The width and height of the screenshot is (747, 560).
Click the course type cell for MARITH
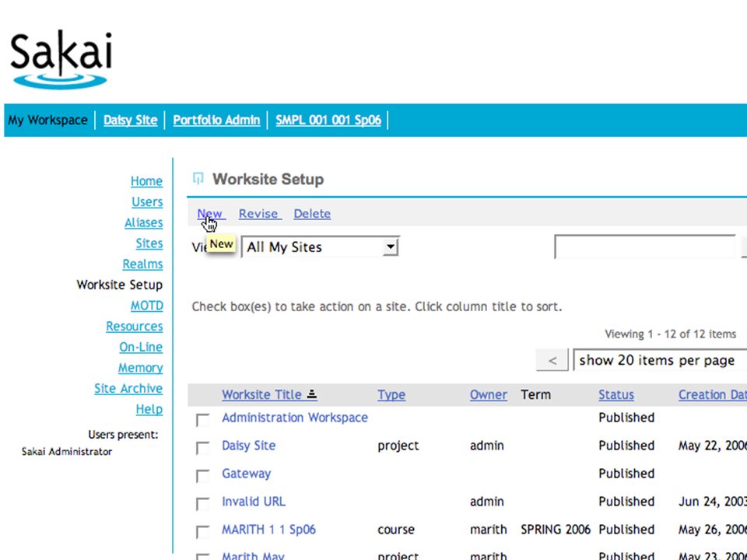[396, 530]
